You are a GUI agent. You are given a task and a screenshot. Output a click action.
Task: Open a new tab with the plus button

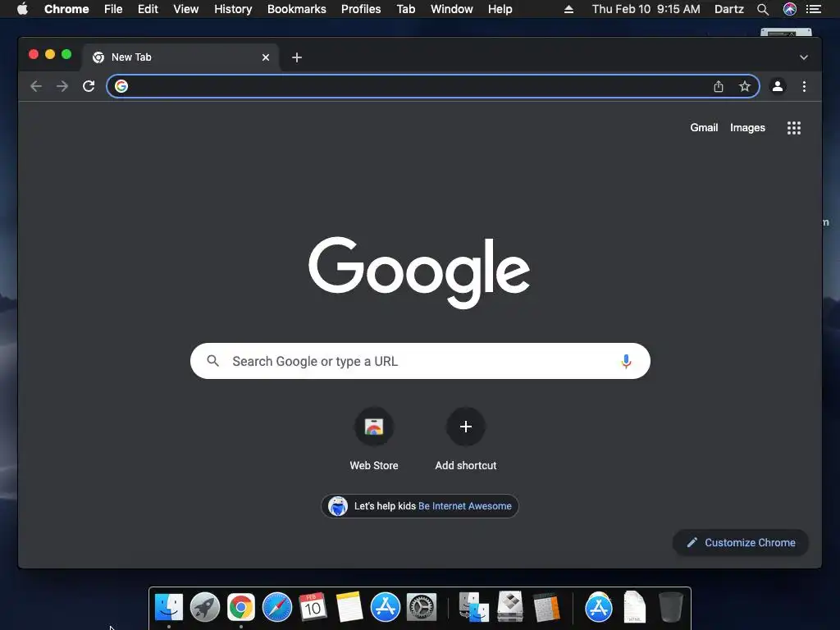297,57
